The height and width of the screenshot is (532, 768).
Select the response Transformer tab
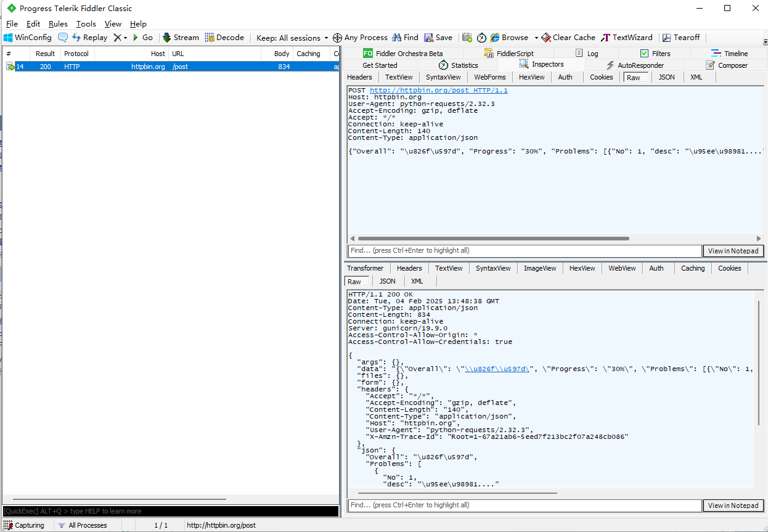pos(365,268)
